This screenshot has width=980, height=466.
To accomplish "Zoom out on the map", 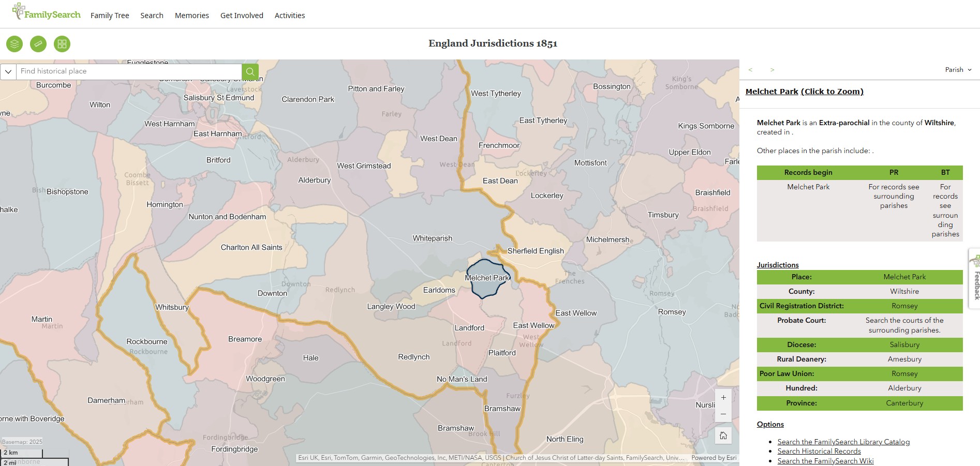I will tap(723, 414).
